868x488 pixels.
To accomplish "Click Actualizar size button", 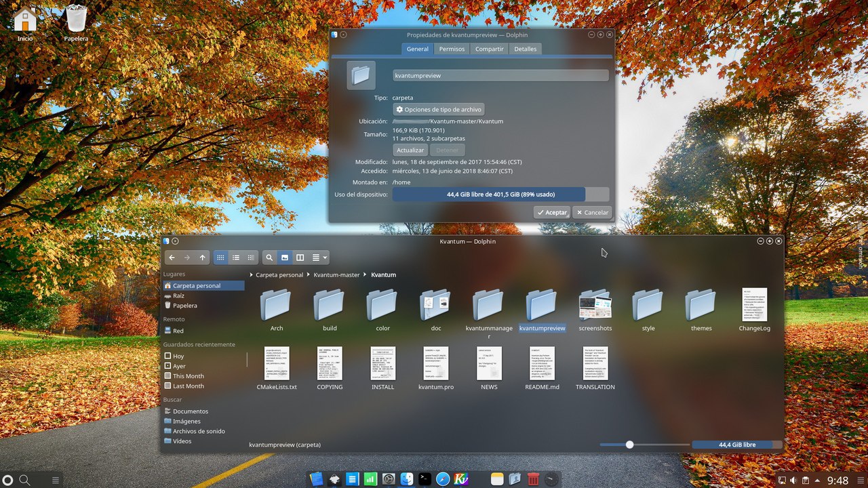I will click(410, 150).
